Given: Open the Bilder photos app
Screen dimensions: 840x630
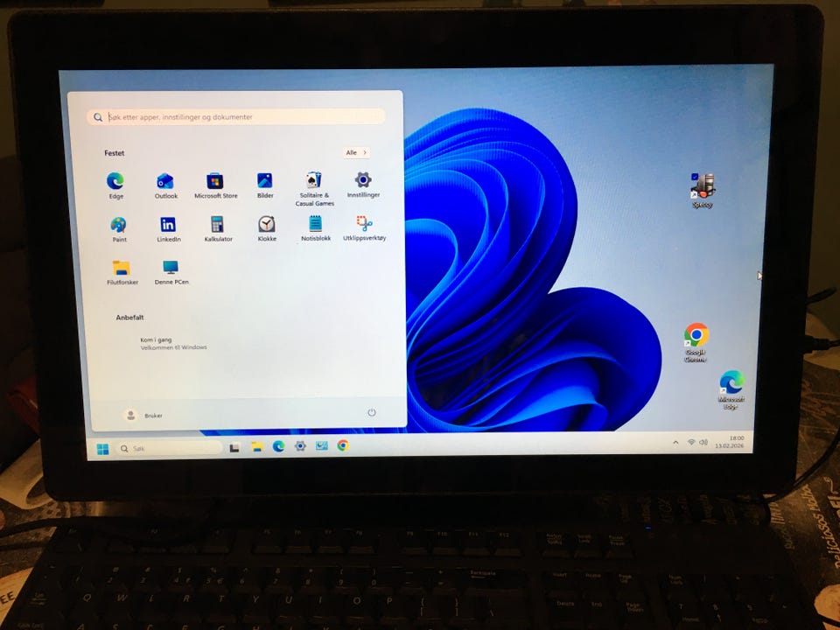Looking at the screenshot, I should tap(265, 185).
